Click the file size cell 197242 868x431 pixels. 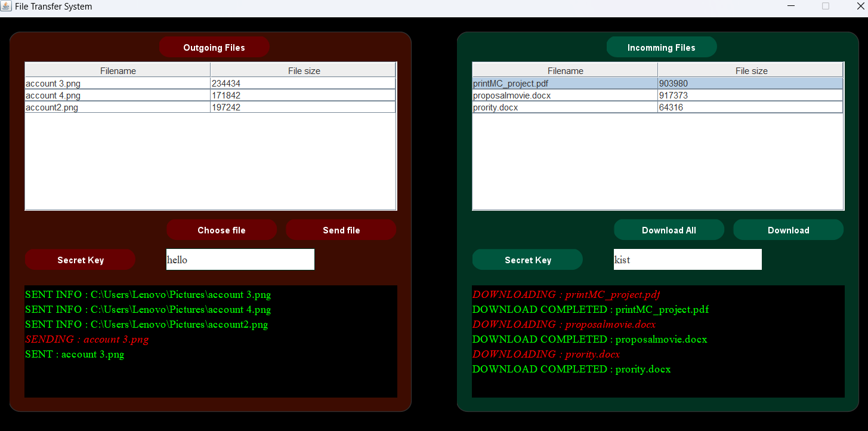303,107
